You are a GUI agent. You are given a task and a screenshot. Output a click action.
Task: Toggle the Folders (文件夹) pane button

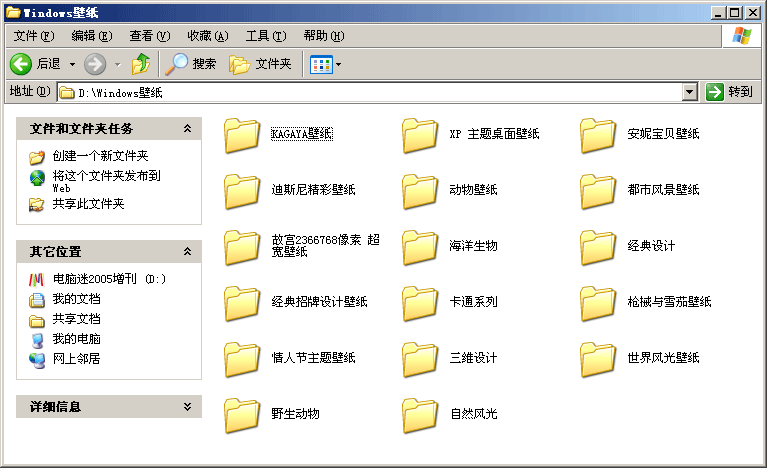(x=260, y=64)
